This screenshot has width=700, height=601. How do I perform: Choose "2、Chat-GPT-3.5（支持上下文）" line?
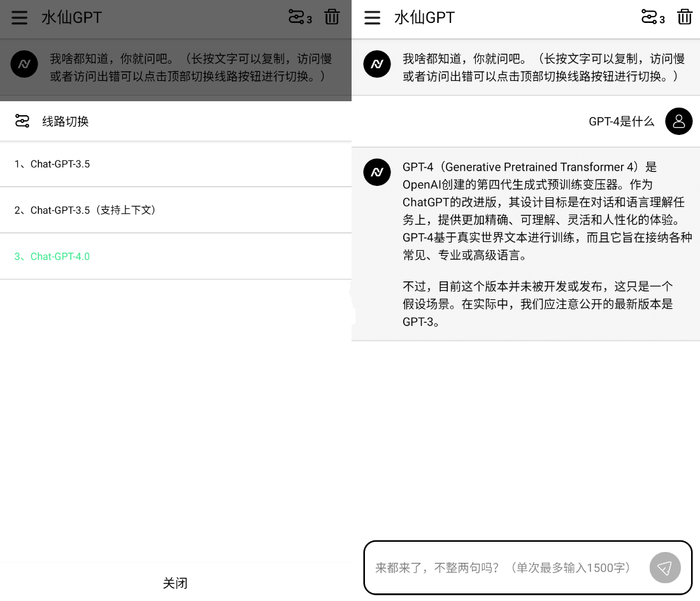[85, 210]
